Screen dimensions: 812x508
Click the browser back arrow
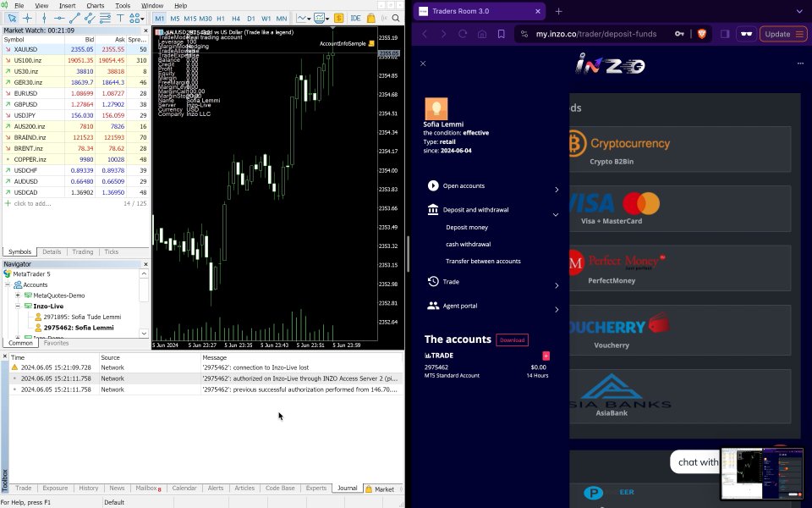pyautogui.click(x=425, y=34)
